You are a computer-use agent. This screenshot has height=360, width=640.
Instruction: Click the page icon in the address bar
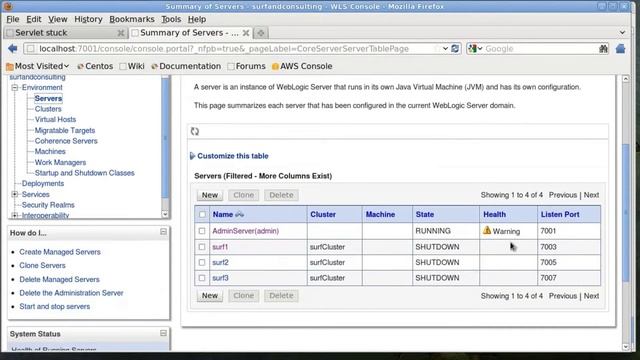click(31, 49)
